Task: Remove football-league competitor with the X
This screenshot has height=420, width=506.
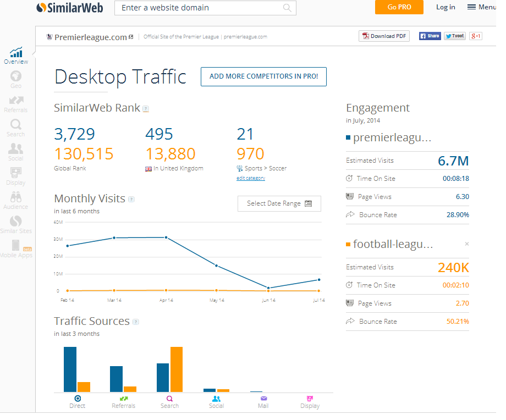Action: point(467,244)
